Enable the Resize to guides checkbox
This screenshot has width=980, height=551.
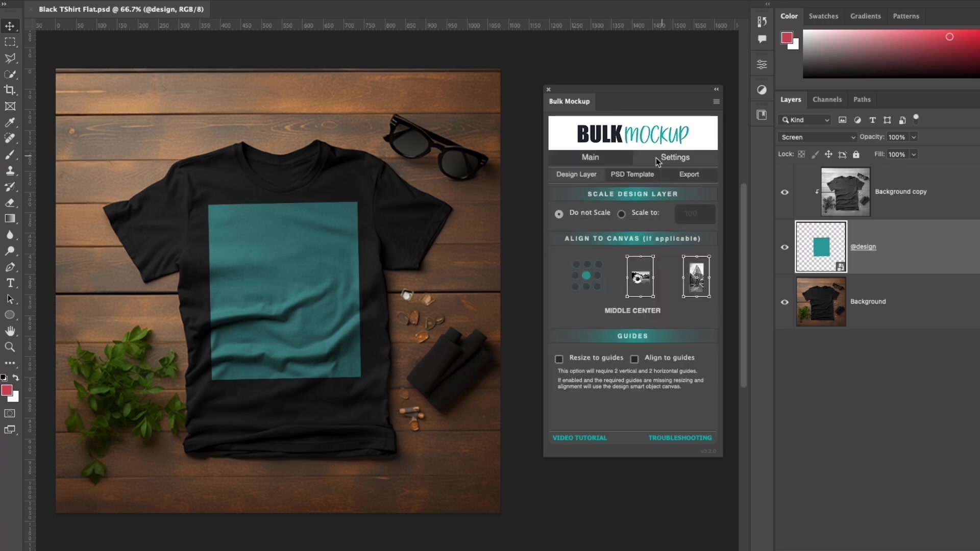coord(559,359)
